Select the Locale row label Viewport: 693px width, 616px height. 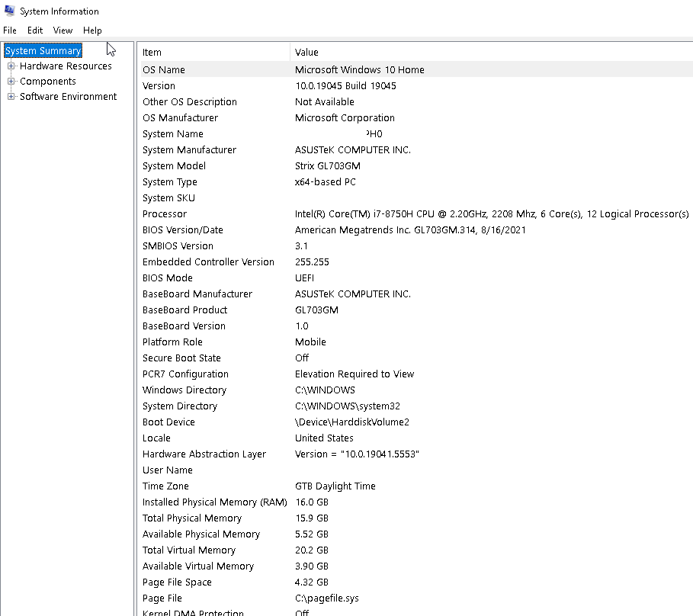pos(156,438)
